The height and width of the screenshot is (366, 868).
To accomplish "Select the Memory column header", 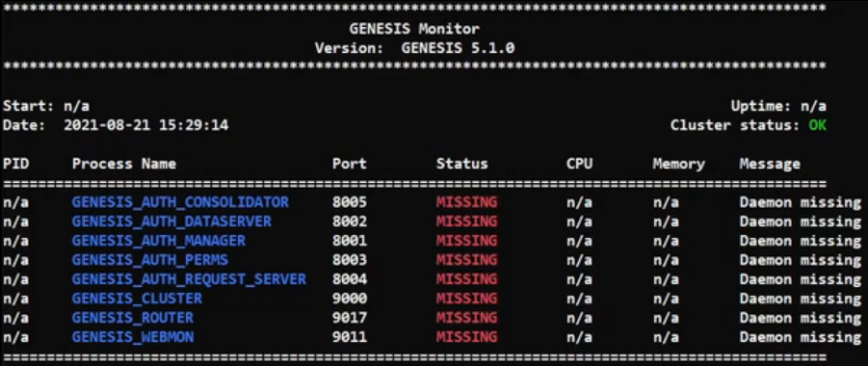I will click(x=678, y=164).
